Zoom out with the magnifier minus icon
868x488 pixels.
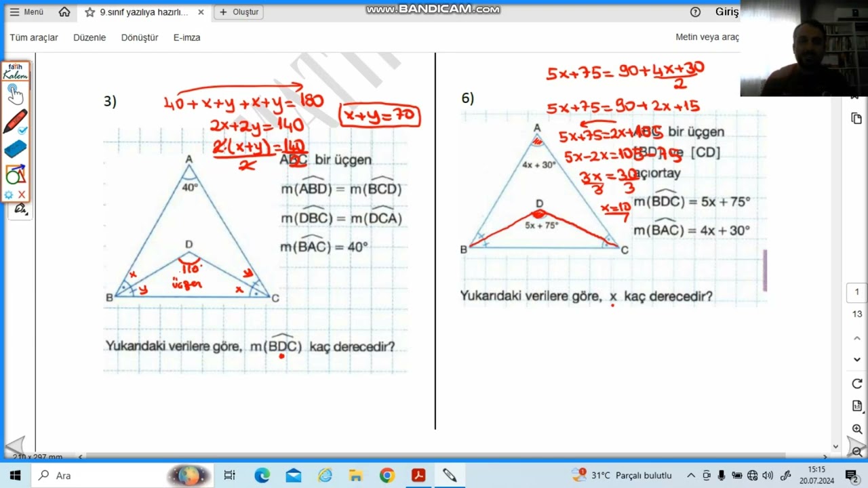click(x=856, y=451)
